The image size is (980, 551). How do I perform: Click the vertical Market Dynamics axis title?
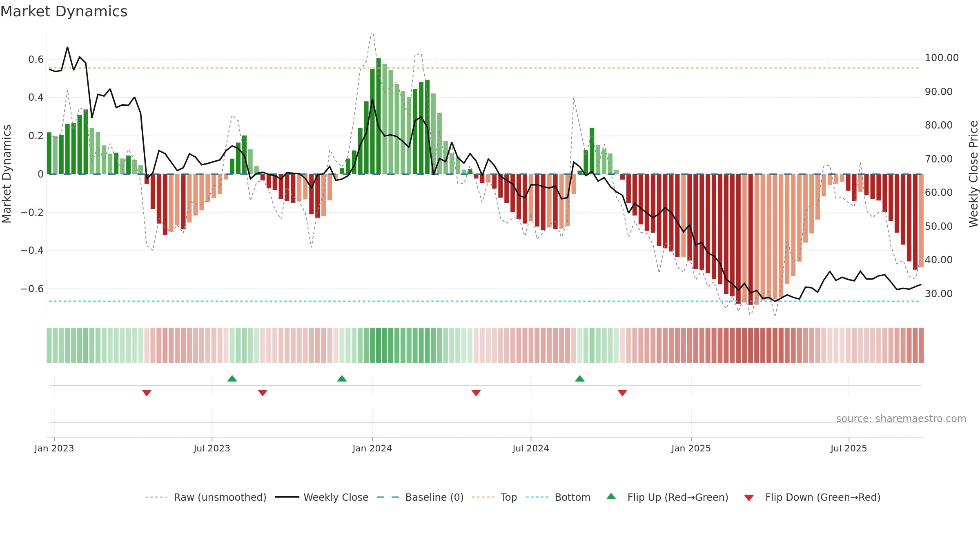tap(7, 174)
